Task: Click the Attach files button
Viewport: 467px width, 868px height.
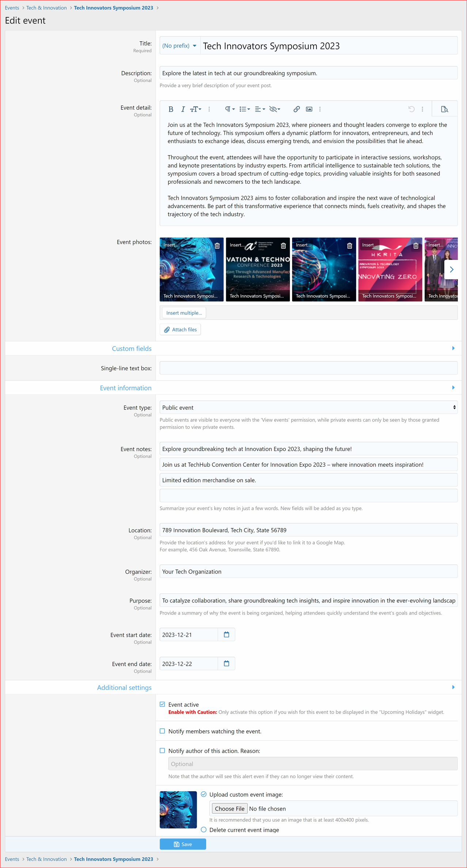Action: click(180, 329)
